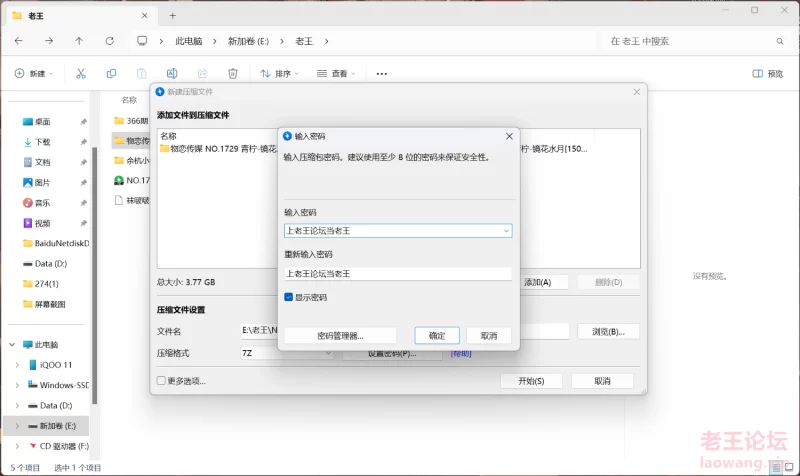
Task: Open the 查看 view menu
Action: (338, 73)
